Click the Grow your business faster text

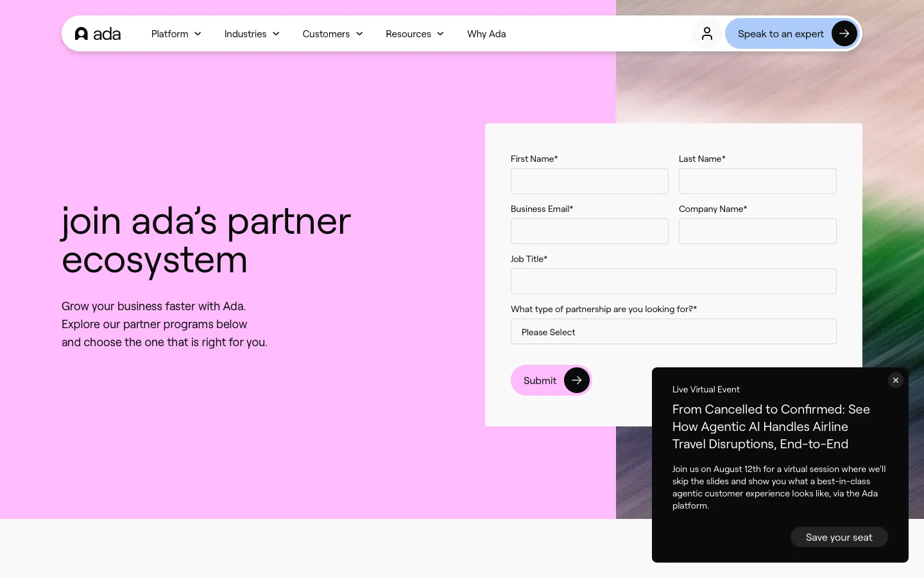click(x=164, y=324)
